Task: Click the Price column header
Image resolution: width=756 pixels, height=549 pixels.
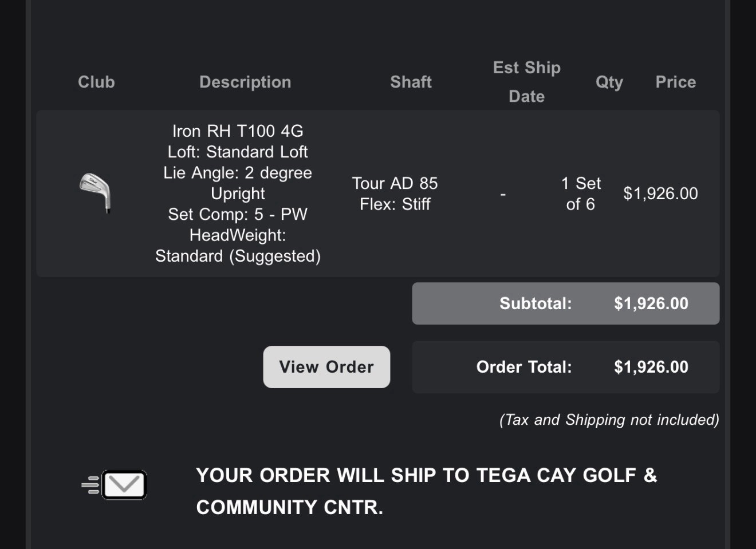Action: [x=676, y=82]
